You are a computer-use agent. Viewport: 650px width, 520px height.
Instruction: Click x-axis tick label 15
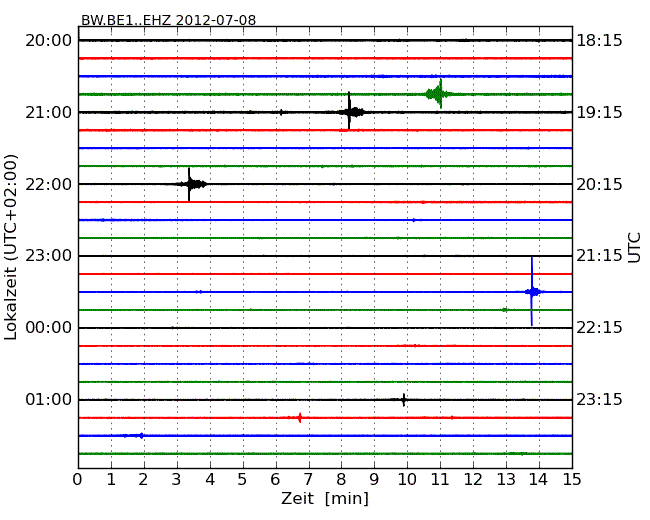point(572,479)
